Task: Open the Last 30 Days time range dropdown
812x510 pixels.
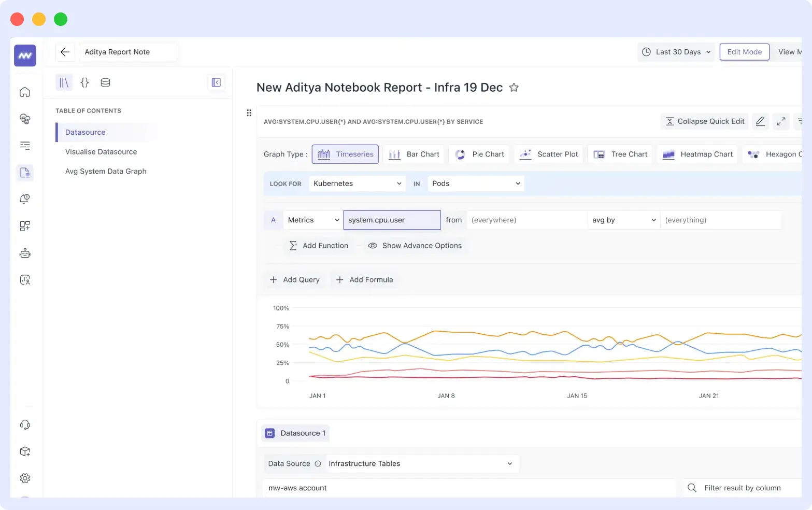Action: click(676, 52)
